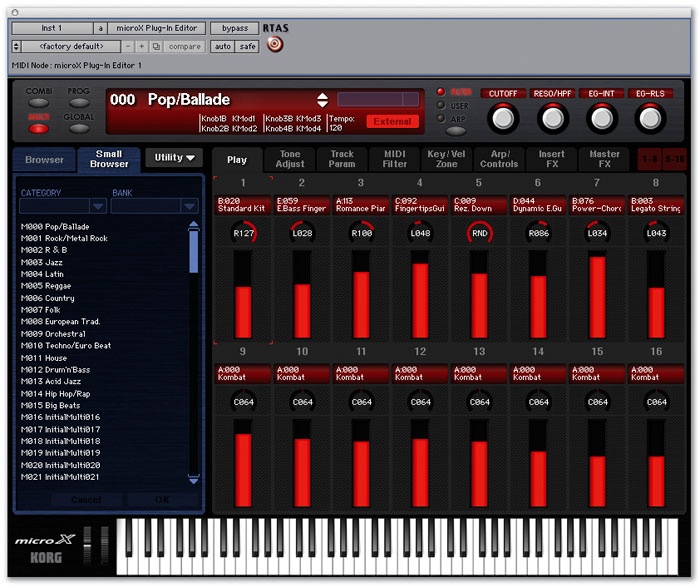The height and width of the screenshot is (587, 700).
Task: Turn the EG-RLS knob
Action: tap(650, 118)
